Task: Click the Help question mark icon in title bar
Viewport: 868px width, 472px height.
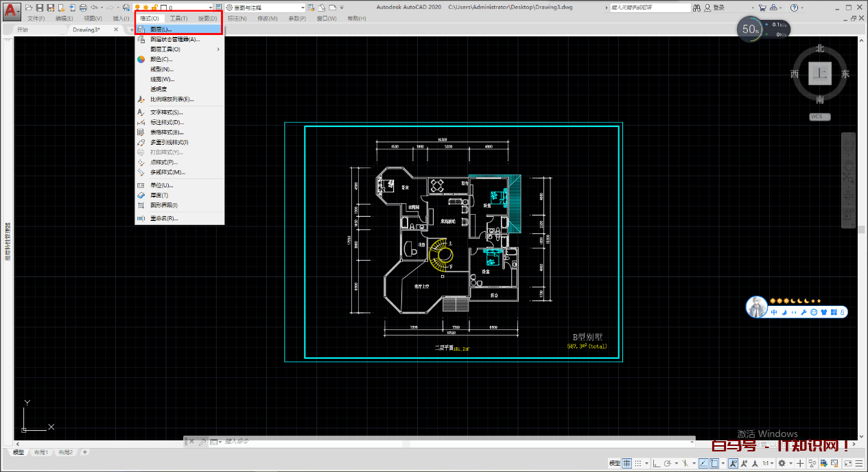Action: click(795, 8)
